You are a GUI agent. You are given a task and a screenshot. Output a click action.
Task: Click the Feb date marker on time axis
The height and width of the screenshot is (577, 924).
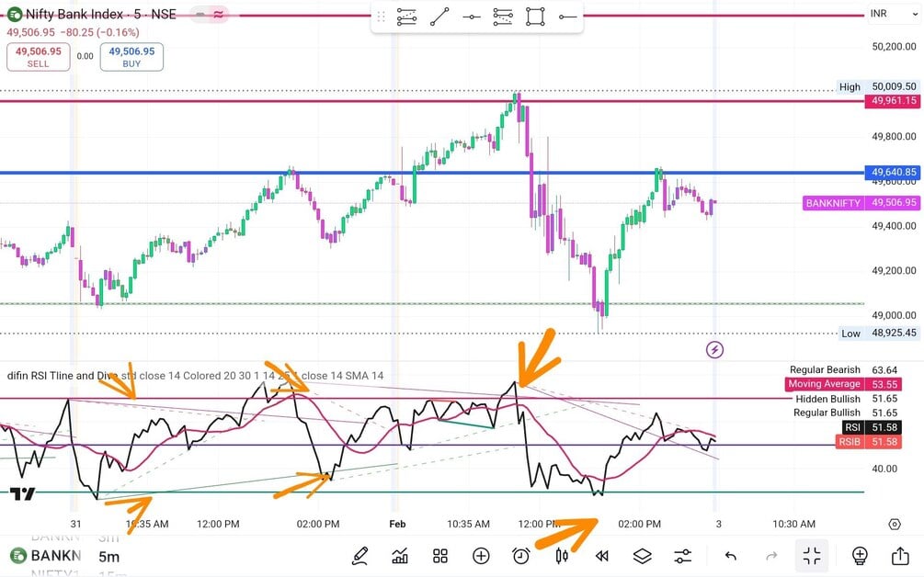coord(398,524)
